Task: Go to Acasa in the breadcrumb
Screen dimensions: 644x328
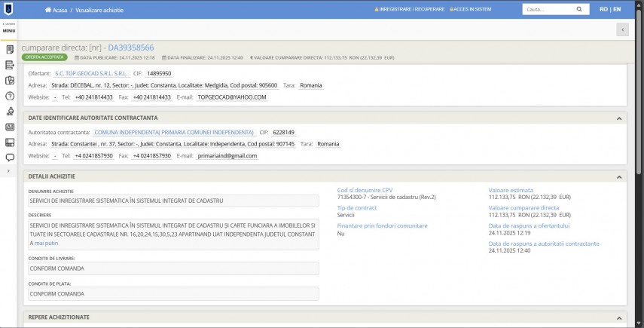Action: (57, 10)
